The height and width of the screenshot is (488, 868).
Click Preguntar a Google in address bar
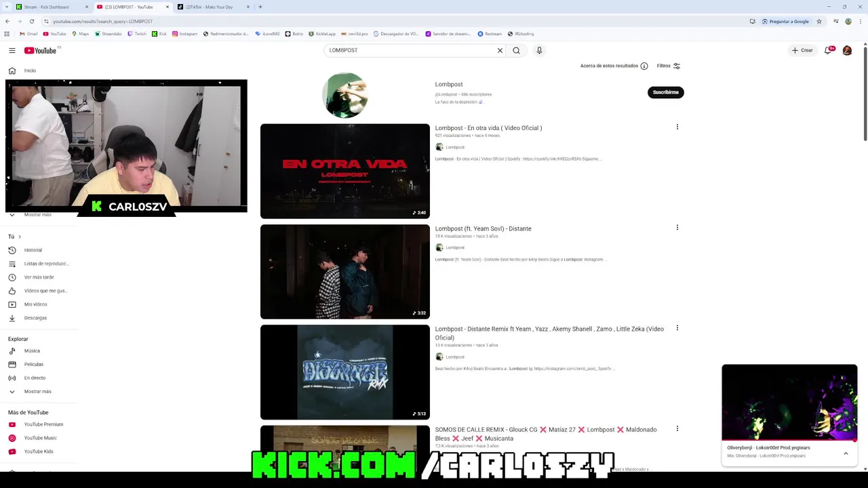(786, 21)
